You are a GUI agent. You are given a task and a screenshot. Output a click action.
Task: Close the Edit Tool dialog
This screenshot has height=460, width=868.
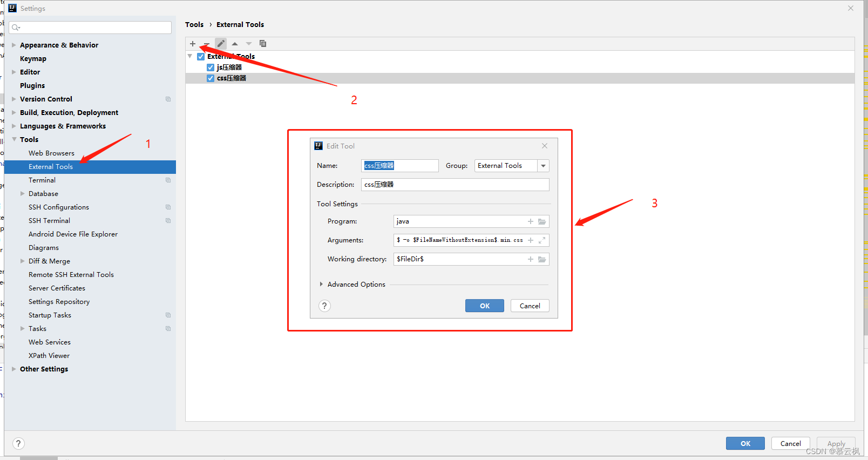click(x=545, y=146)
